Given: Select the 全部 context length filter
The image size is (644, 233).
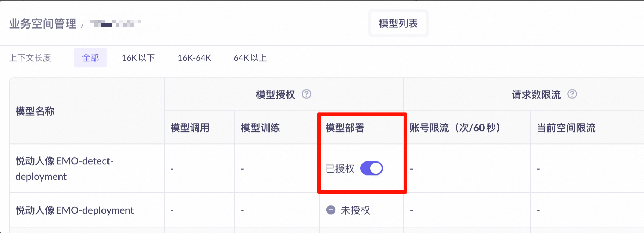Looking at the screenshot, I should [91, 58].
